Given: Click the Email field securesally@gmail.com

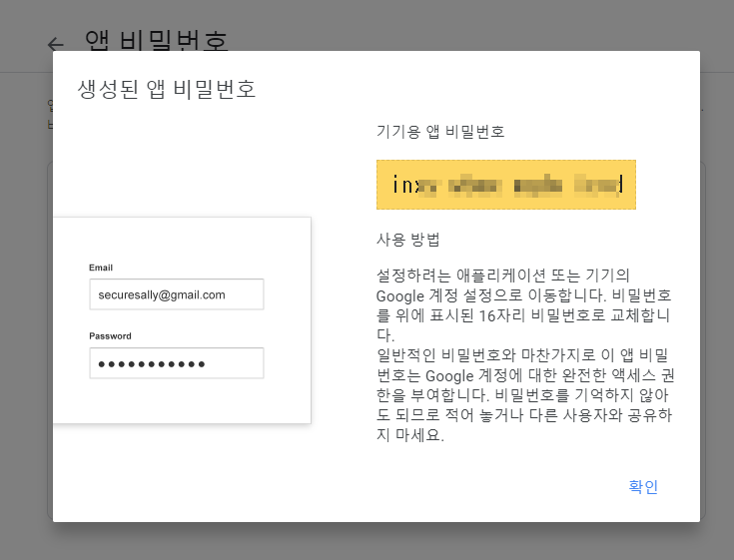Looking at the screenshot, I should pos(177,294).
